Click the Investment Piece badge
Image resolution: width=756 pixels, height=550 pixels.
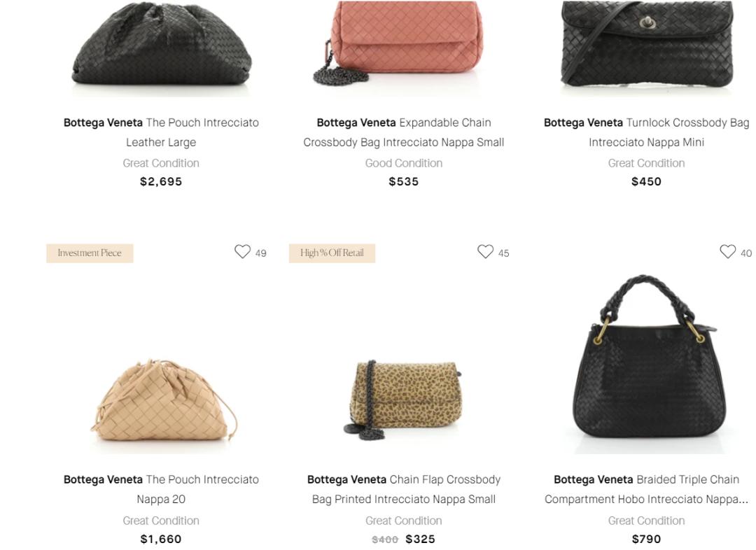tap(90, 253)
